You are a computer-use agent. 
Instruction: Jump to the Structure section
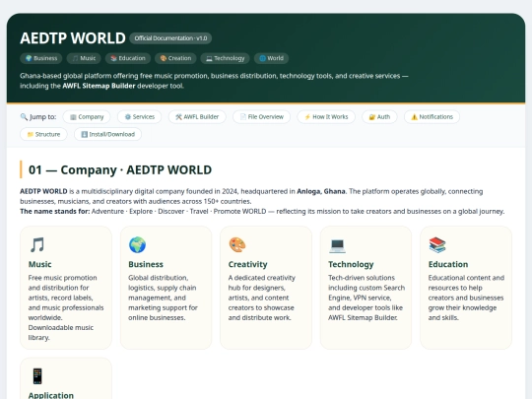click(43, 134)
